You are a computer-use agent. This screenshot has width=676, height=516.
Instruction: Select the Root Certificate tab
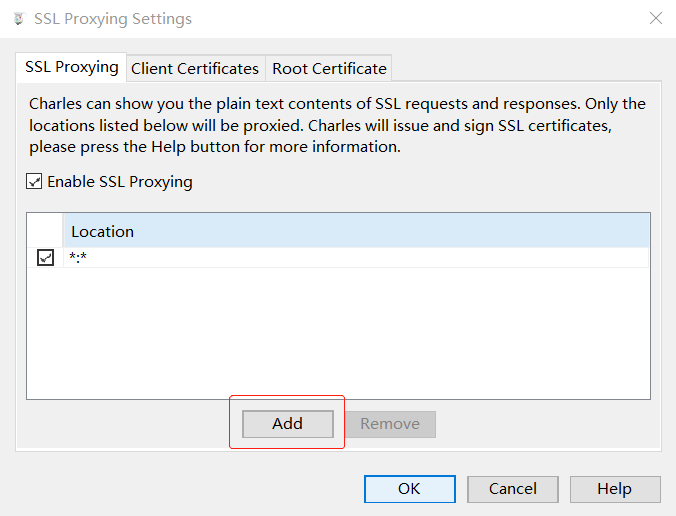click(x=329, y=68)
